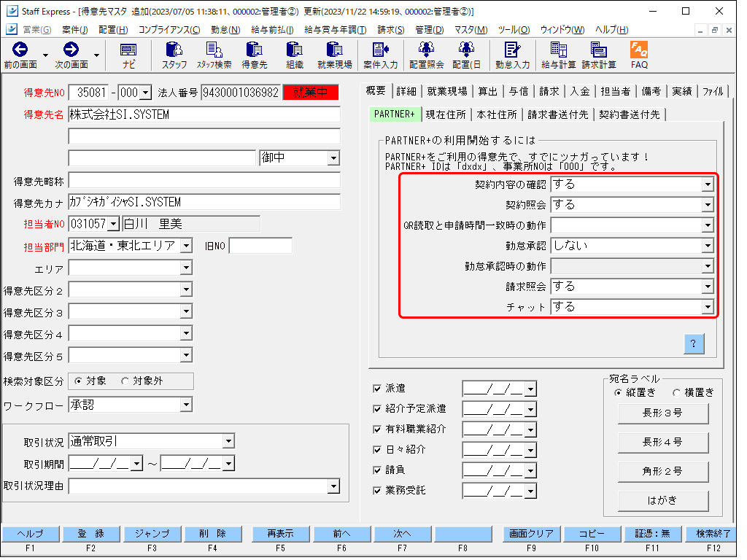Open 給与計算 toolbar icon

558,55
